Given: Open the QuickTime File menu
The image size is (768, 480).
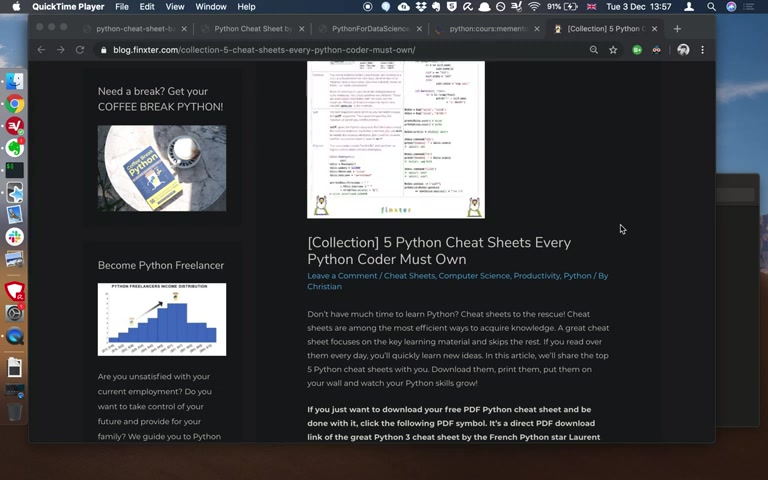Looking at the screenshot, I should coord(121,7).
